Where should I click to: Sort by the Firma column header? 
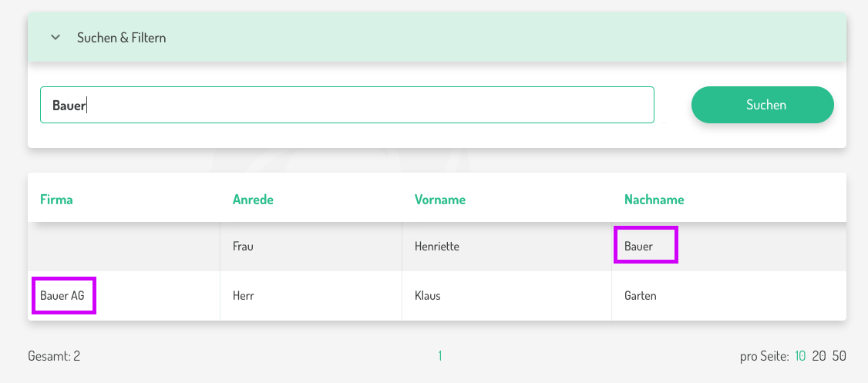tap(56, 200)
